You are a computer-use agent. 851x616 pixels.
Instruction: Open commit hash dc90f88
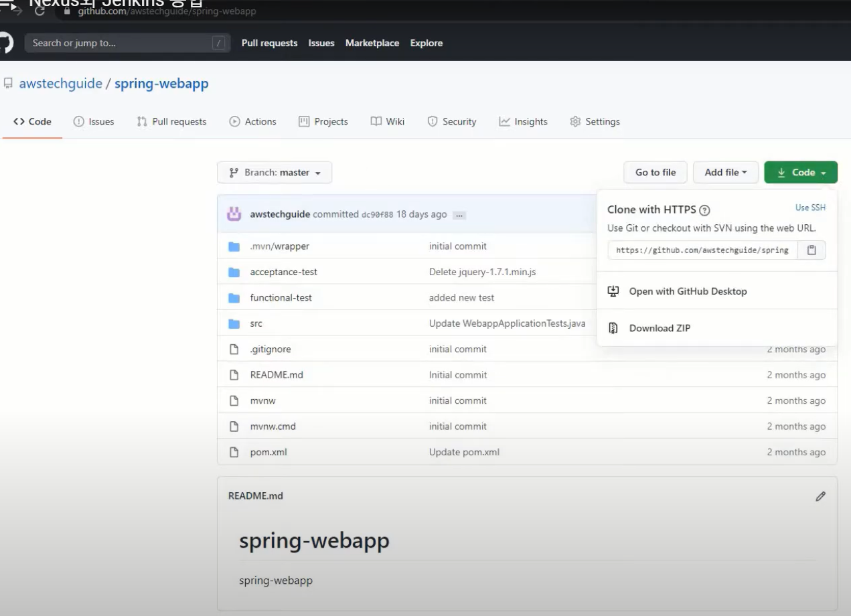tap(377, 215)
